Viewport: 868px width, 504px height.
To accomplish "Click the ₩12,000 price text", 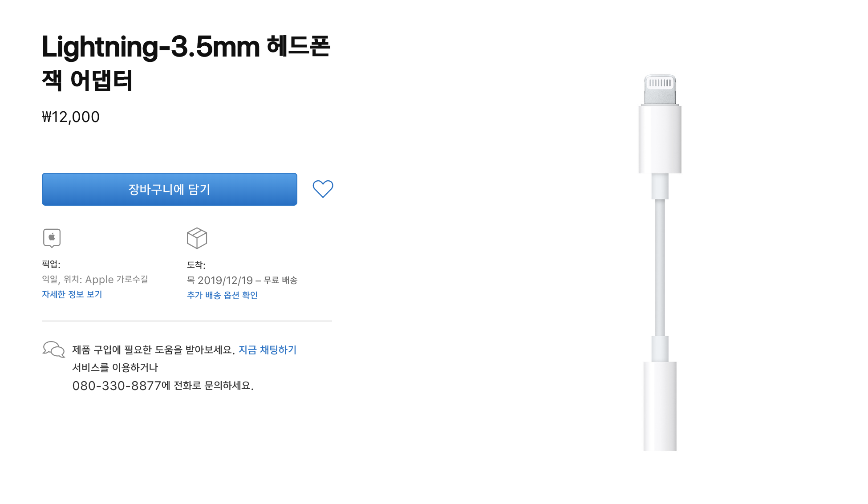I will (71, 117).
